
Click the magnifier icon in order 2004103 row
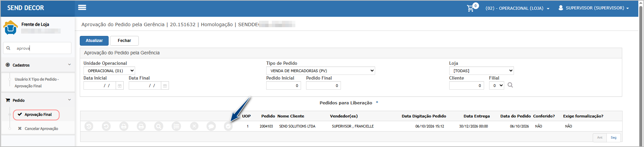click(159, 126)
